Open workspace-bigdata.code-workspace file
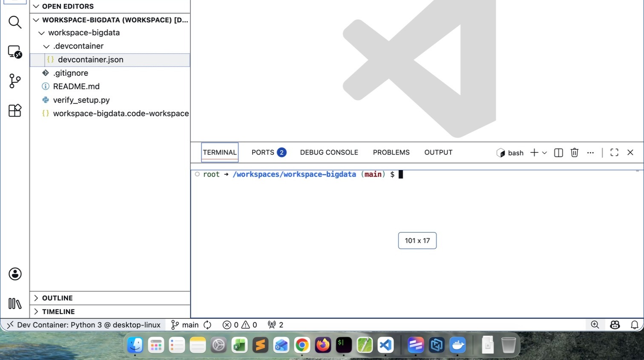Screen dimensions: 644x360 click(110, 114)
